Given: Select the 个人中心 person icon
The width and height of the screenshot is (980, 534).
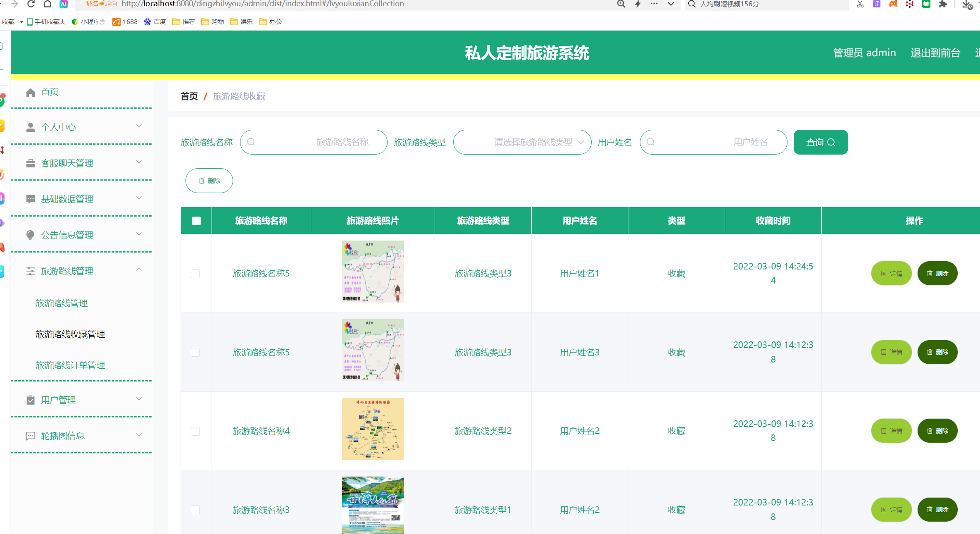Looking at the screenshot, I should (x=30, y=127).
